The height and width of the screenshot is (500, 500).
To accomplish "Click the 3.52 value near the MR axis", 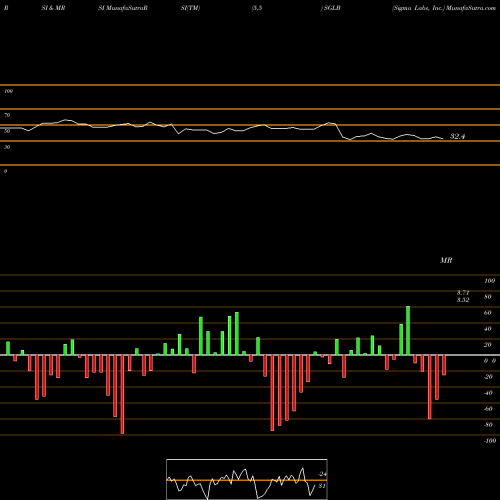I will click(x=463, y=300).
